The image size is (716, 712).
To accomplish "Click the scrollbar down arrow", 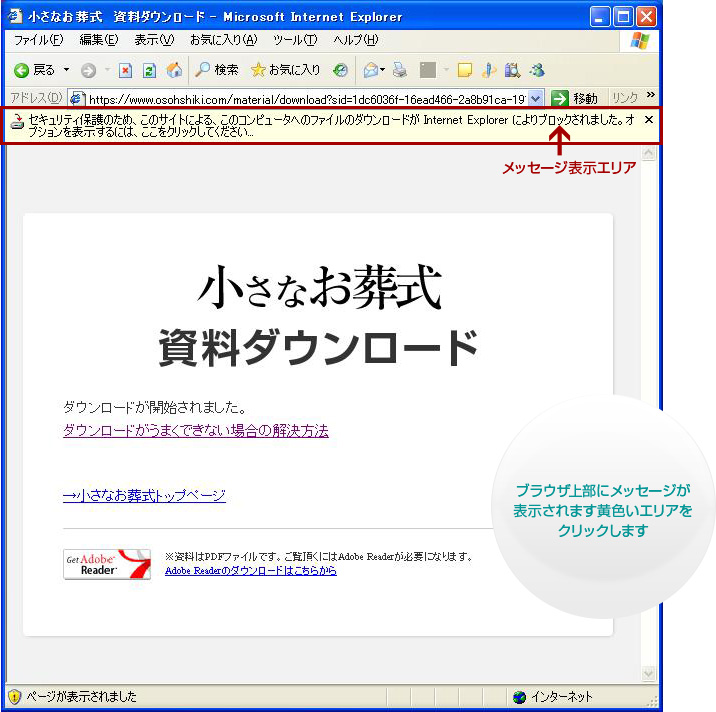I will (x=648, y=674).
